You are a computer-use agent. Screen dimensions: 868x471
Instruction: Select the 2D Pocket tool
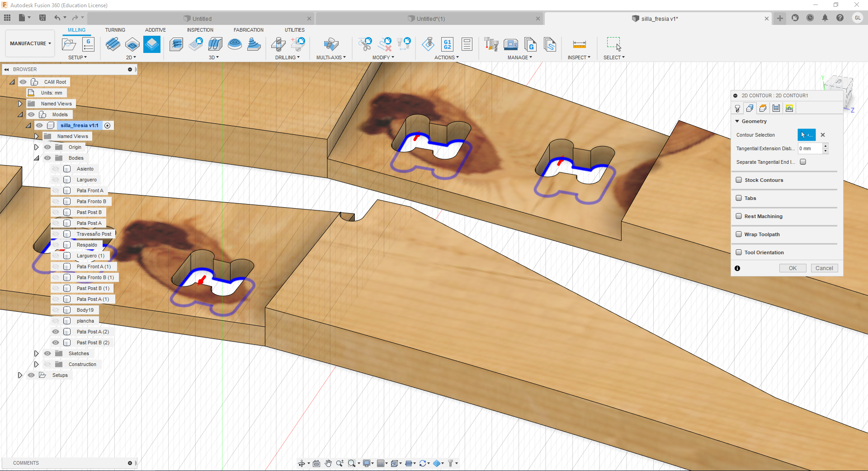tap(132, 44)
